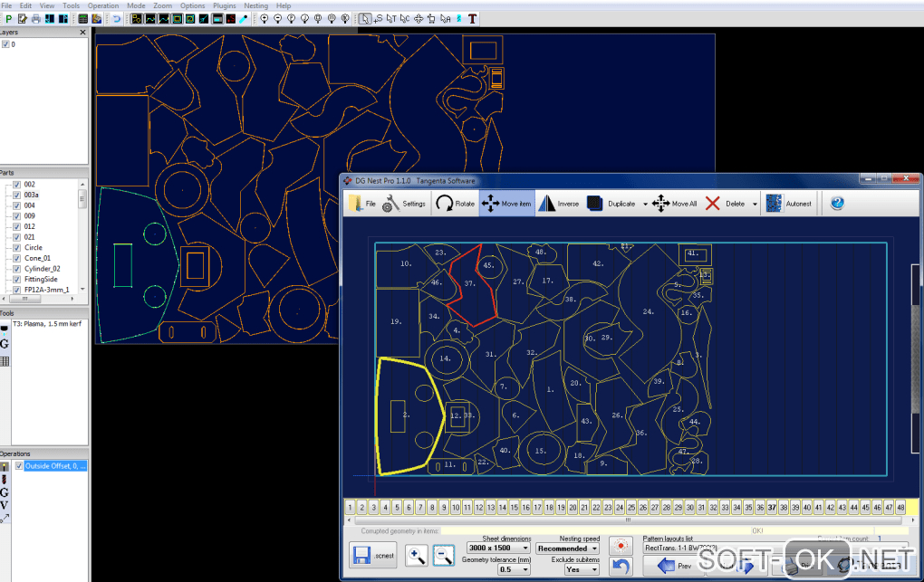Image resolution: width=924 pixels, height=582 pixels.
Task: Choose the text tool T icon
Action: 472,19
